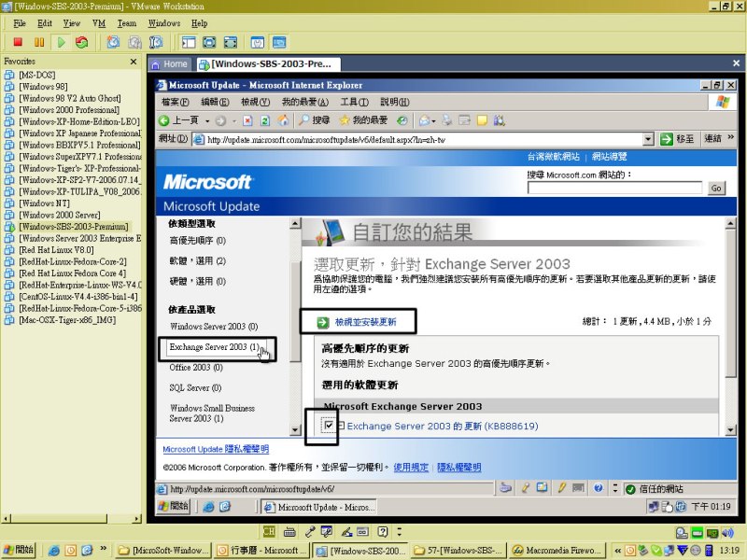The image size is (747, 560).
Task: Open the Exchange Server 2003 的更新 (KB888619) link
Action: click(x=443, y=426)
